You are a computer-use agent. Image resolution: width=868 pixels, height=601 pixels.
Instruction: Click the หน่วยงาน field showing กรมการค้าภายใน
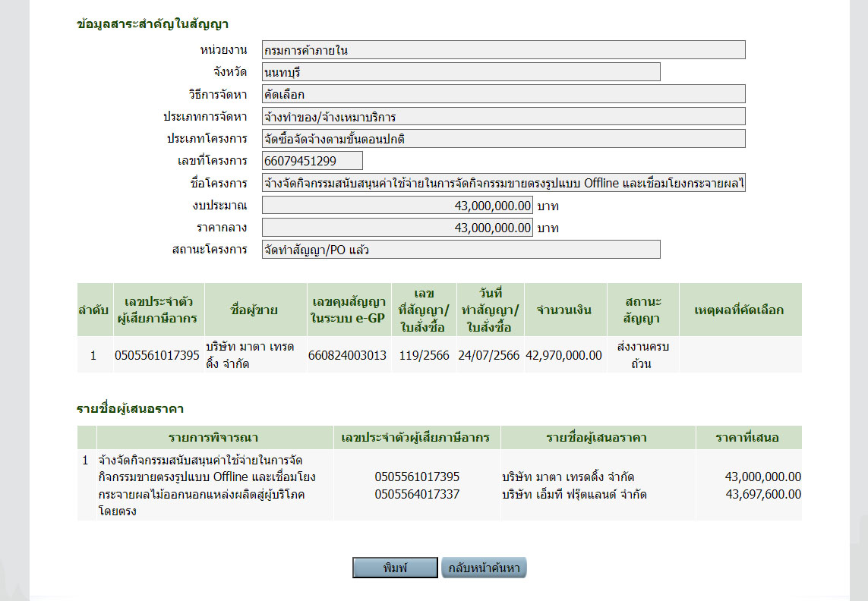click(503, 50)
